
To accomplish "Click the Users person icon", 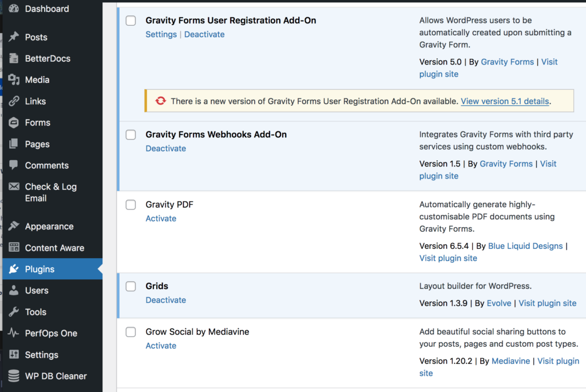I will 14,291.
